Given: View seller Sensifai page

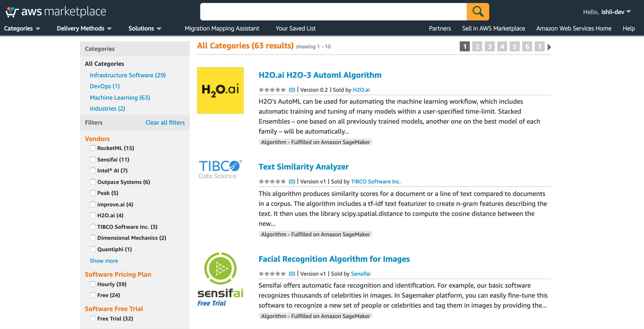Looking at the screenshot, I should tap(360, 274).
